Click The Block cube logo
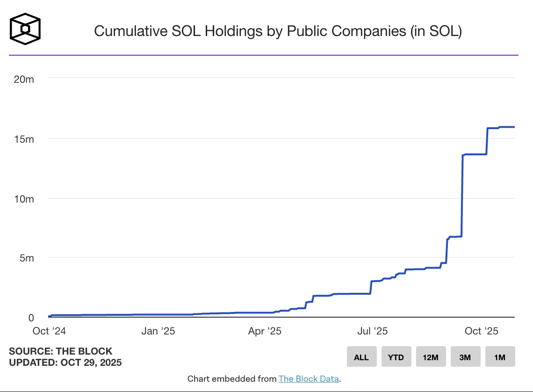The width and height of the screenshot is (533, 392). click(x=26, y=29)
